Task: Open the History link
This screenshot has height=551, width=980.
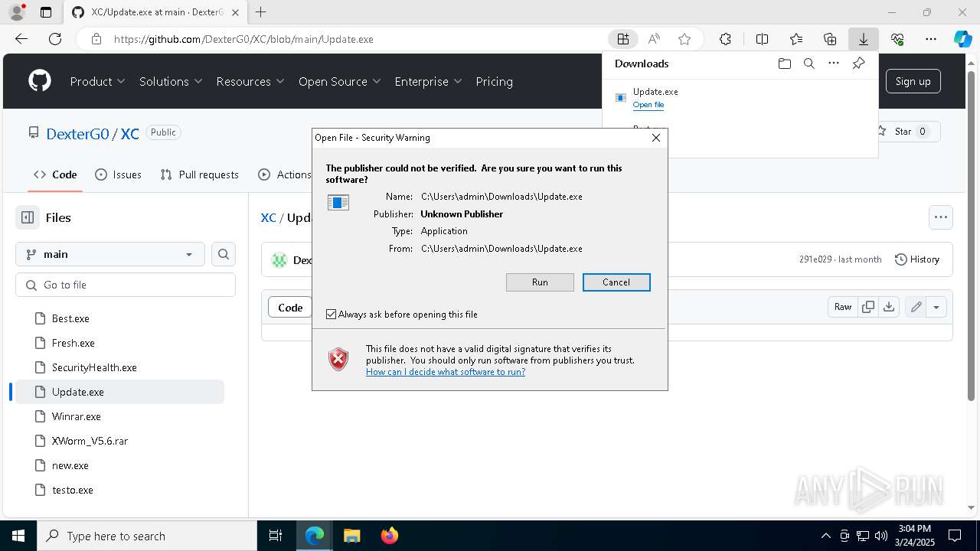Action: point(917,259)
